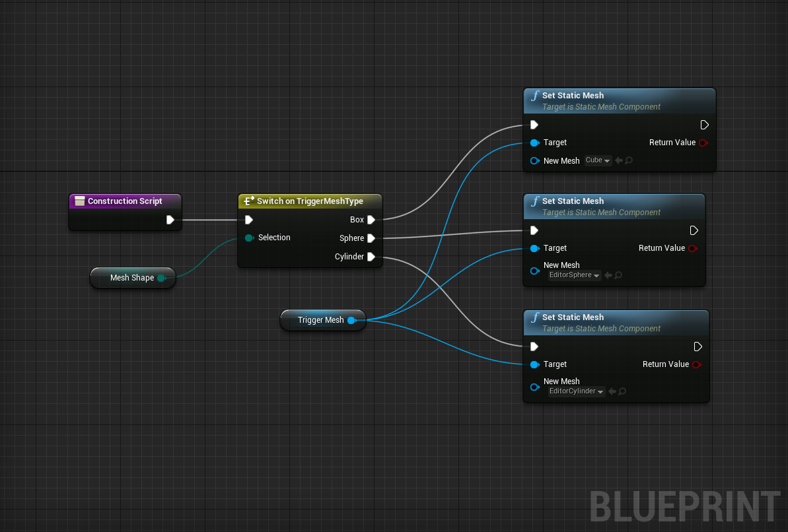Click the exec input pin on the EditorSphere node
This screenshot has height=532, width=788.
coord(534,230)
